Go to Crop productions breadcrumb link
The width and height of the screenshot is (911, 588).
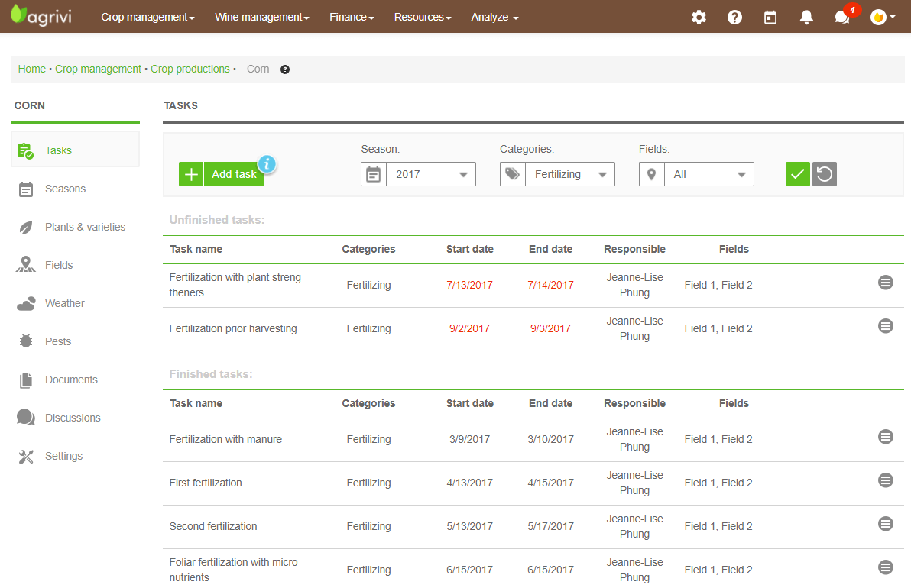pos(190,69)
